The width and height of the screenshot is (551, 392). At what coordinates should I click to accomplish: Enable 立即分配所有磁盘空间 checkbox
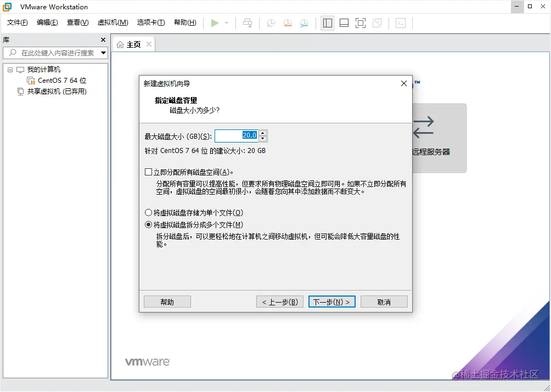pos(149,172)
